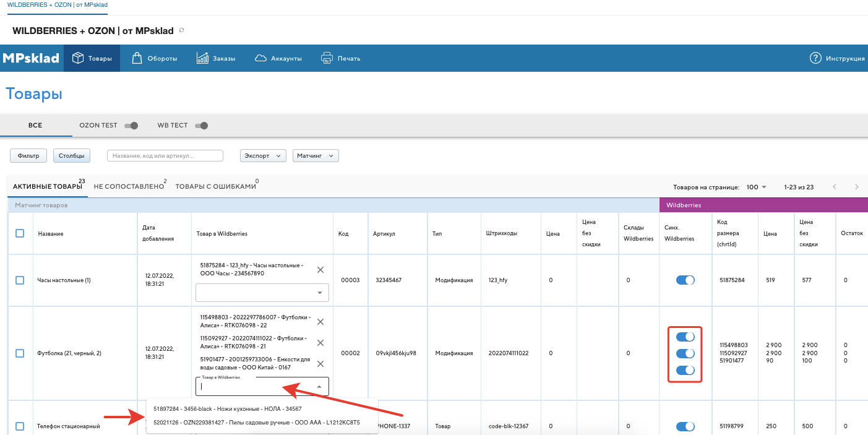Open the items-per-page 100 dropdown
The width and height of the screenshot is (868, 435).
pos(755,187)
